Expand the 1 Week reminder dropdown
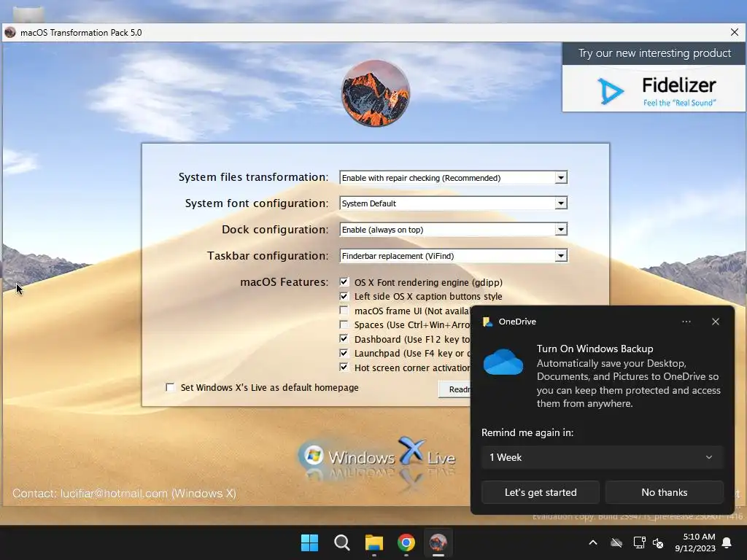The width and height of the screenshot is (747, 560). pos(602,457)
